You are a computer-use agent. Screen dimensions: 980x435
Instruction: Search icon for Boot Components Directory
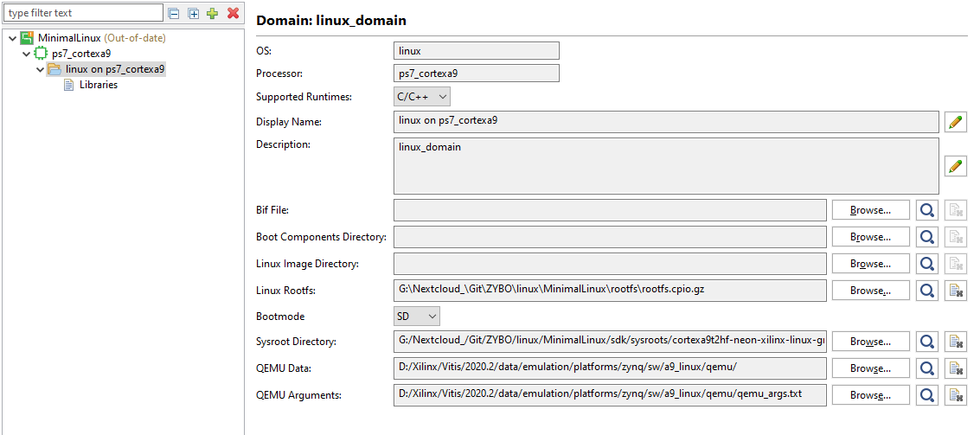(x=927, y=238)
